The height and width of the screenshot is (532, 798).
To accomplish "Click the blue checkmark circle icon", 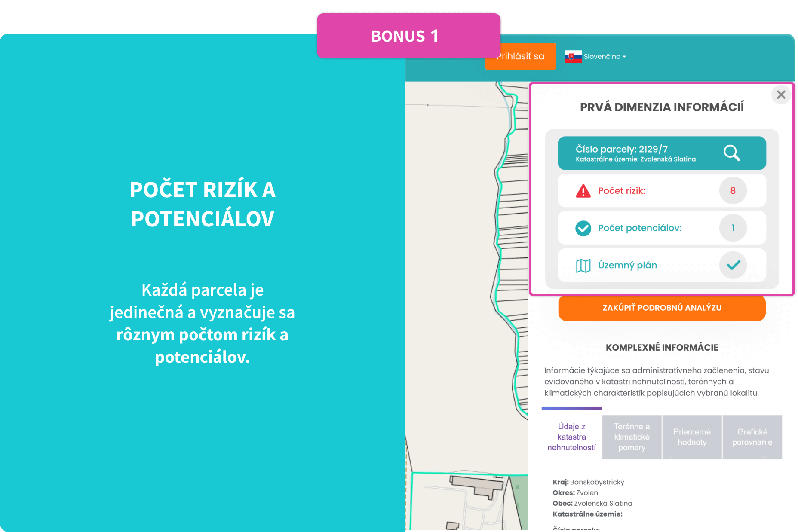I will [x=583, y=228].
